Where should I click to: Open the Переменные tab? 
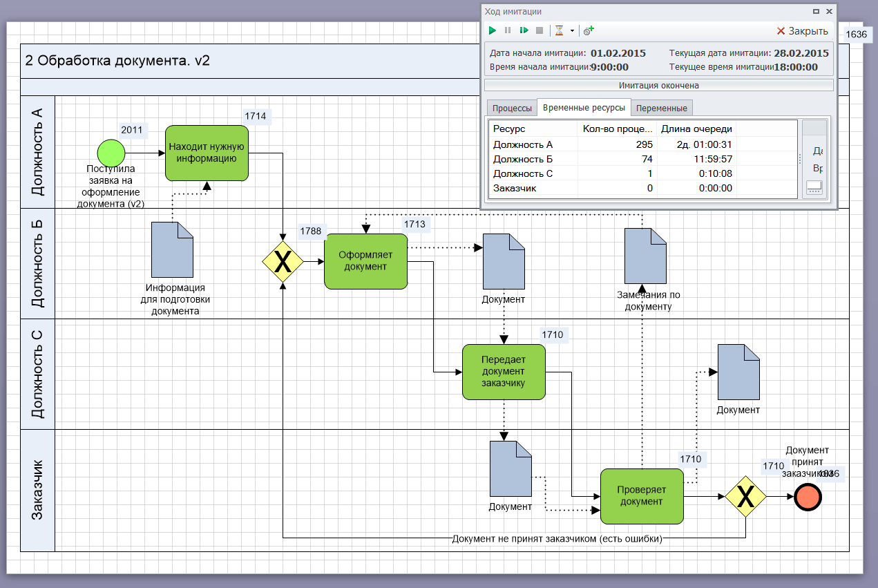tap(661, 108)
